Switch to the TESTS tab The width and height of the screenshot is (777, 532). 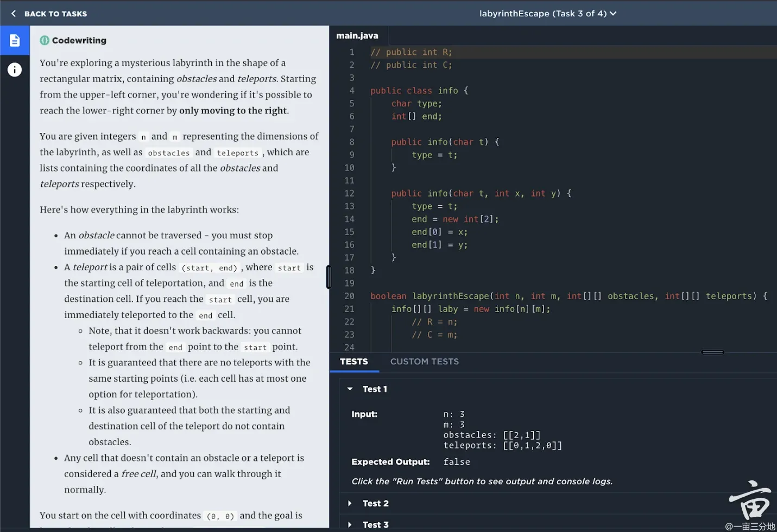(354, 362)
